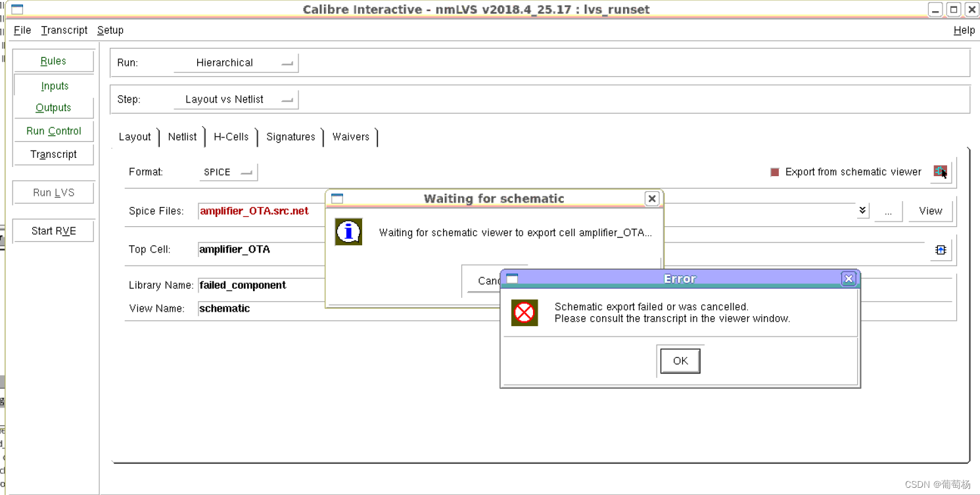Click the Outputs sidebar button
Image resolution: width=980 pixels, height=495 pixels.
point(53,108)
